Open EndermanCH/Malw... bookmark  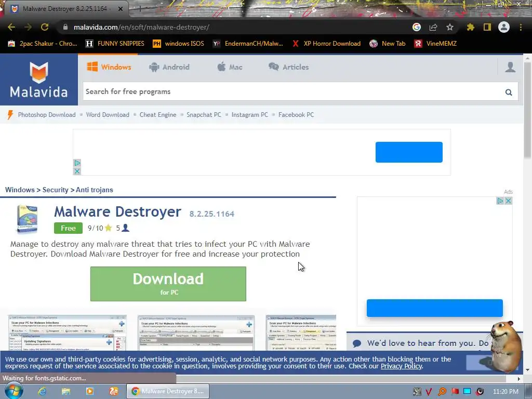[248, 44]
